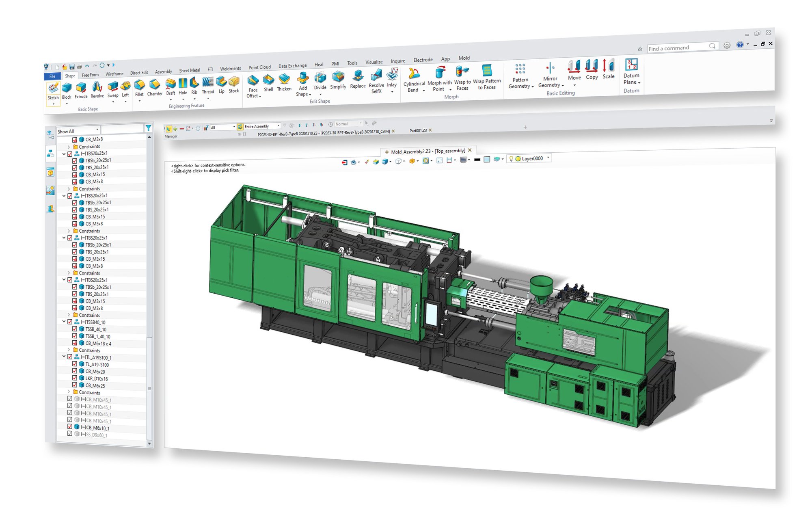Choose the Scale tool
This screenshot has height=532, width=812.
pos(609,69)
